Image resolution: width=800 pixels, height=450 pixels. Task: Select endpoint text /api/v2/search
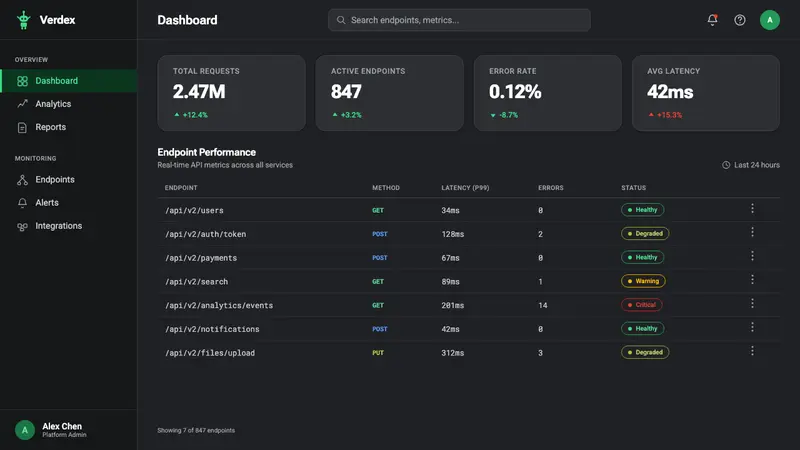[196, 282]
